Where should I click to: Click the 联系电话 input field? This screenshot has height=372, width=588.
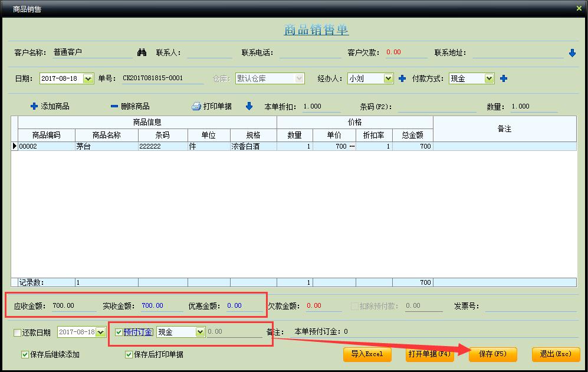(x=310, y=53)
